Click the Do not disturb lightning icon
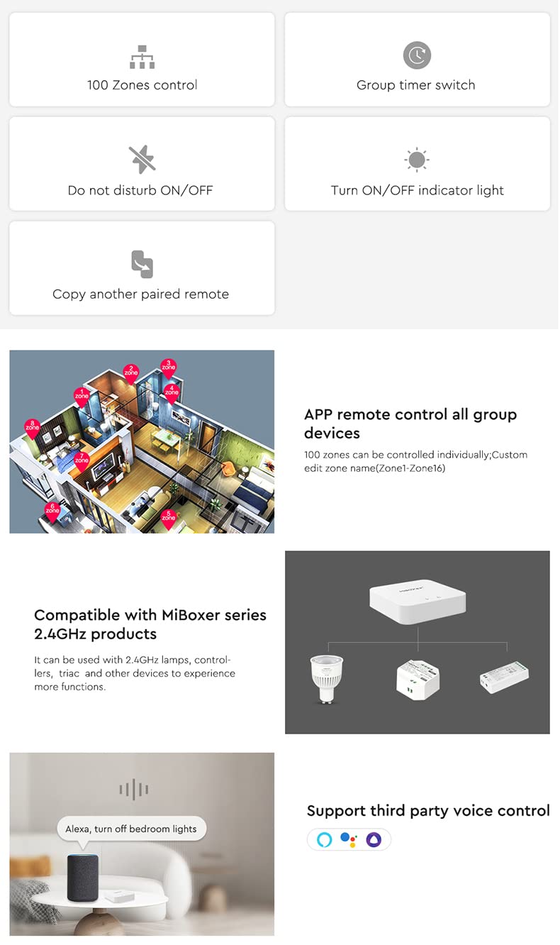560x945 pixels. pyautogui.click(x=142, y=160)
